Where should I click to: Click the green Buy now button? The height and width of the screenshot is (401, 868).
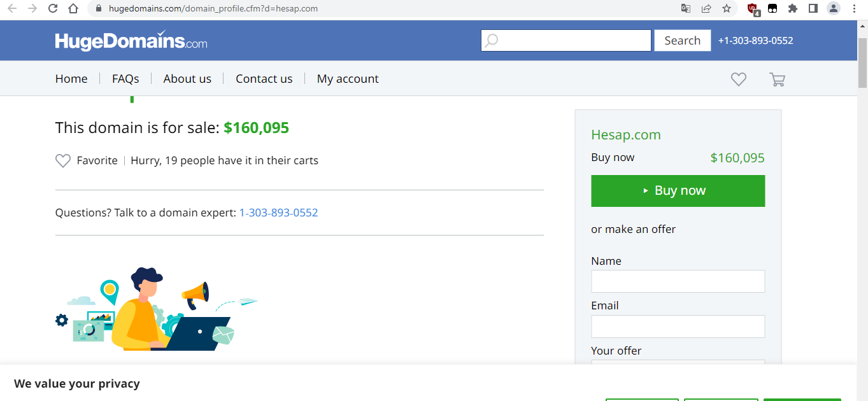point(678,191)
